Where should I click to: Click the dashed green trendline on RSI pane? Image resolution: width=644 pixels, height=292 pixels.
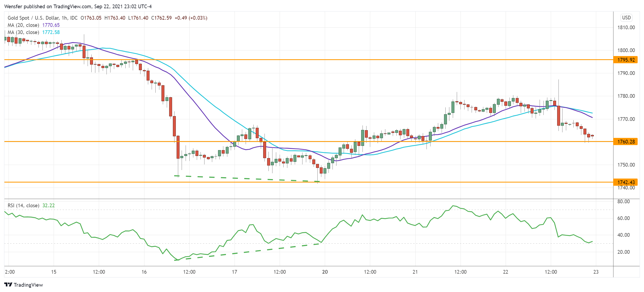tap(247, 252)
